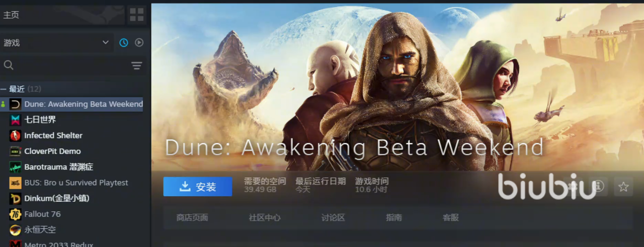Click dropdown chevron beside 游戏
The width and height of the screenshot is (644, 247).
[x=106, y=43]
